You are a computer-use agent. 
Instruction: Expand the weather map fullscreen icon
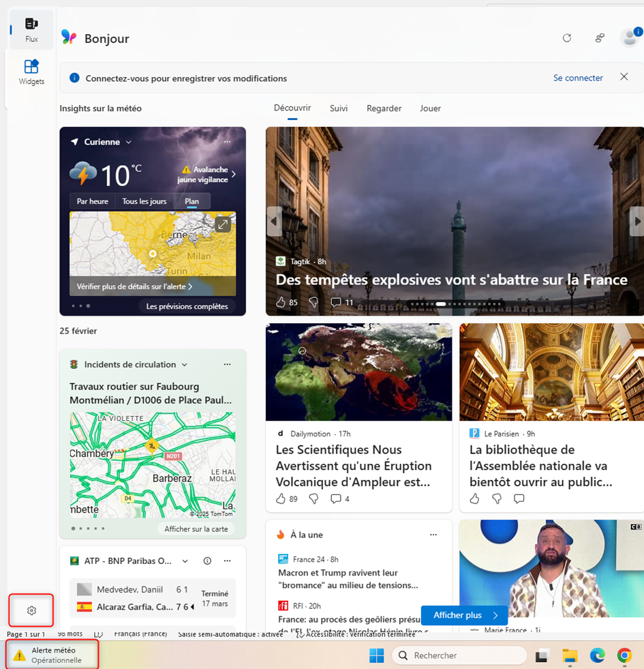pyautogui.click(x=223, y=224)
